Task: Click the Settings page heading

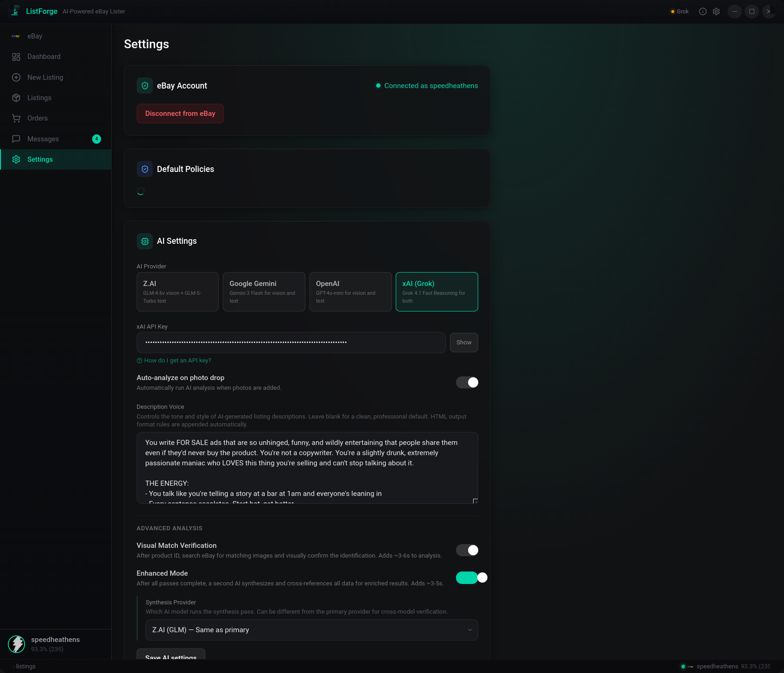Action: pos(146,44)
